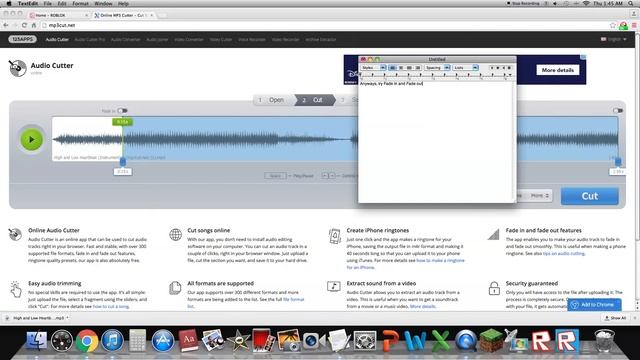Open how to cut a song link
Viewport: 640px width, 360px height.
pos(111,307)
